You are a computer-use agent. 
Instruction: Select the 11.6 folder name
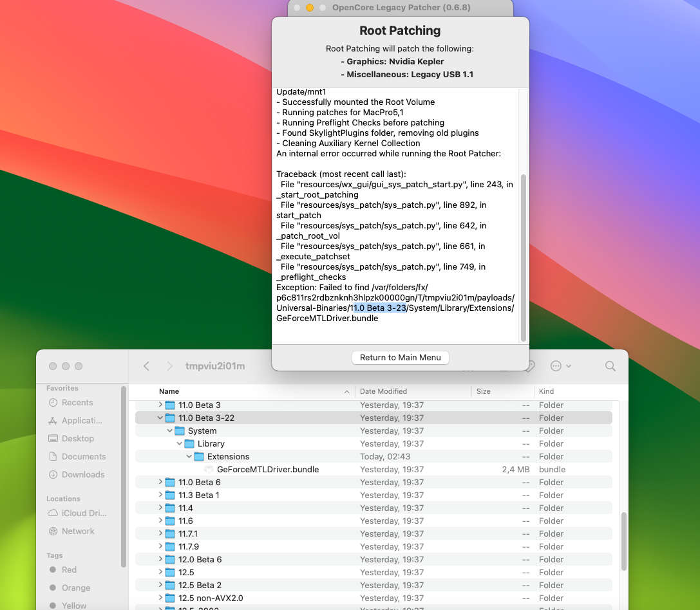[185, 521]
